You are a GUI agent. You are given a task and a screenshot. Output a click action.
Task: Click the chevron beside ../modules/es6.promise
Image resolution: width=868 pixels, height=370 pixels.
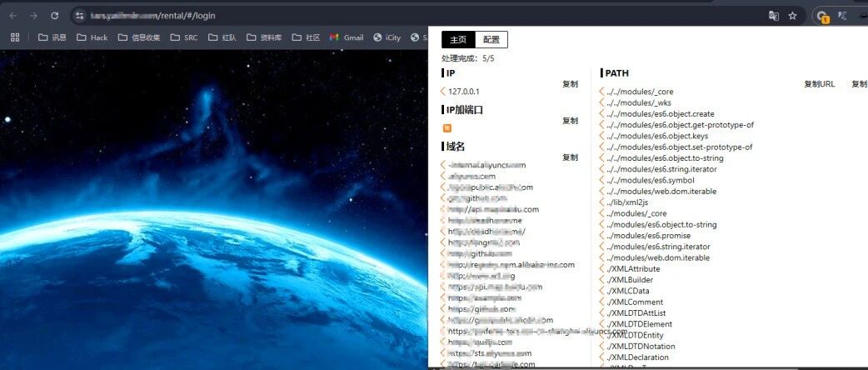pyautogui.click(x=601, y=235)
